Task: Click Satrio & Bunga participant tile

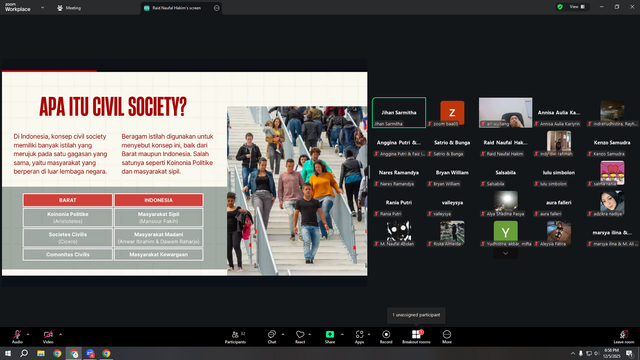Action: 452,143
